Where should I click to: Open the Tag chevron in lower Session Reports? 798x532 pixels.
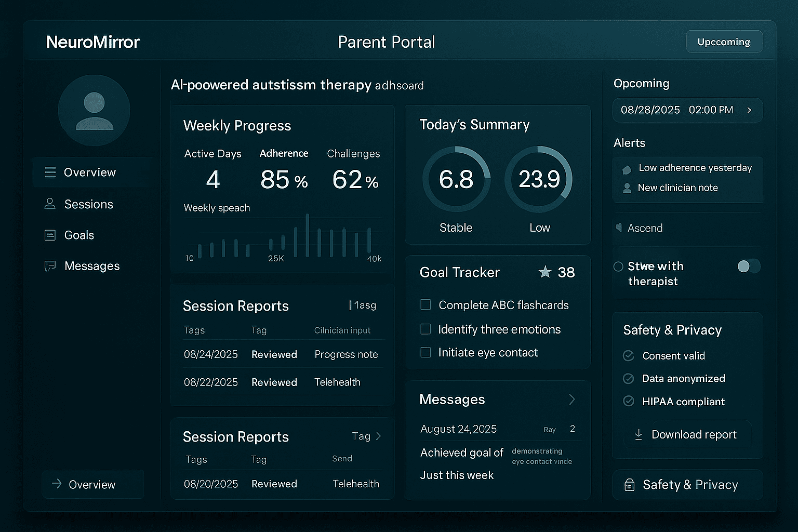click(378, 436)
